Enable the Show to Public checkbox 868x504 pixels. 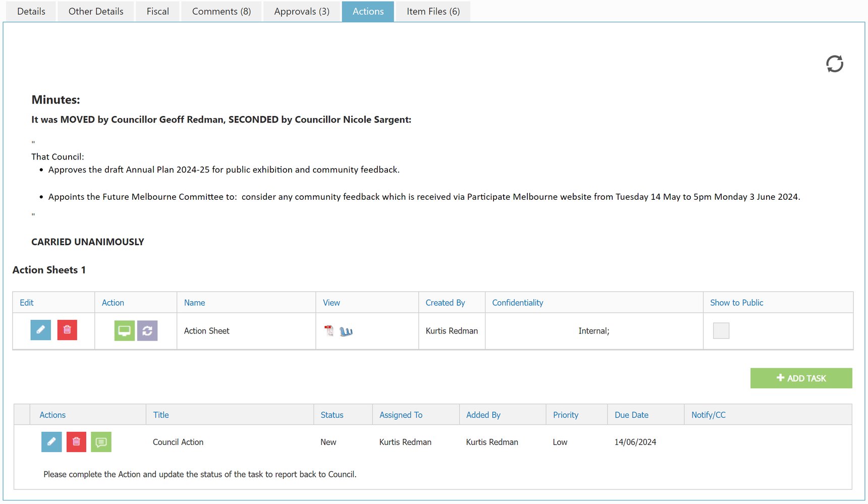(721, 330)
